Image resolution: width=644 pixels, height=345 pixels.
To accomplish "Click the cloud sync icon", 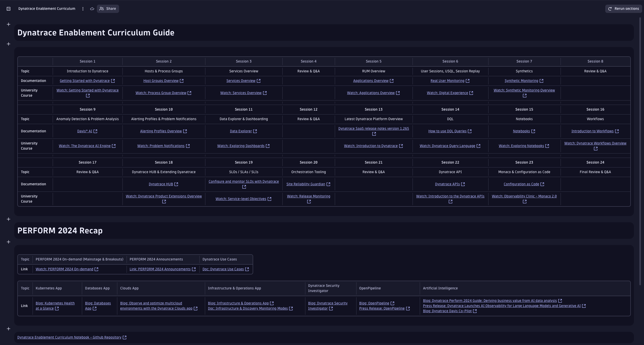I will 92,9.
